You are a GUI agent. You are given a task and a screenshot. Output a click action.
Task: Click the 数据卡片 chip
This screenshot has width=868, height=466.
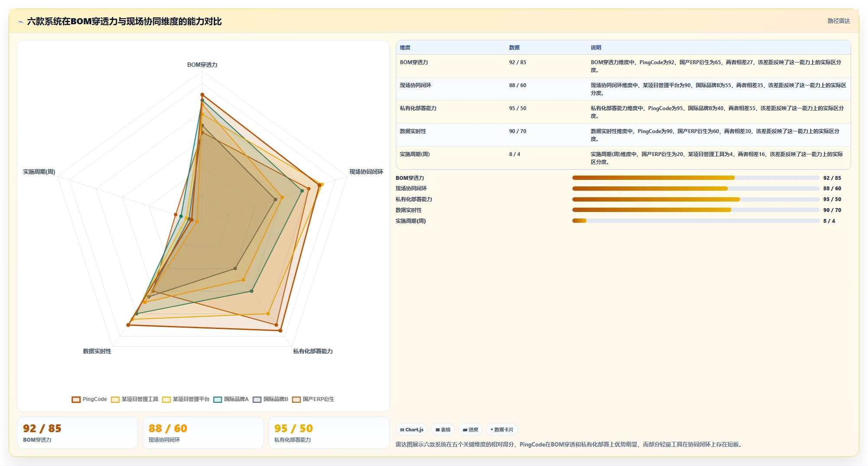tap(502, 430)
